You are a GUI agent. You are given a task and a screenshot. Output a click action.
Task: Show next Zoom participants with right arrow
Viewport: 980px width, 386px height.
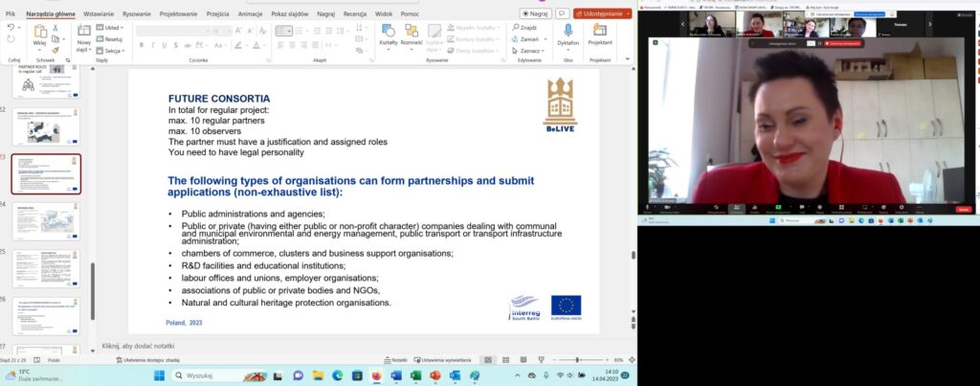click(929, 24)
